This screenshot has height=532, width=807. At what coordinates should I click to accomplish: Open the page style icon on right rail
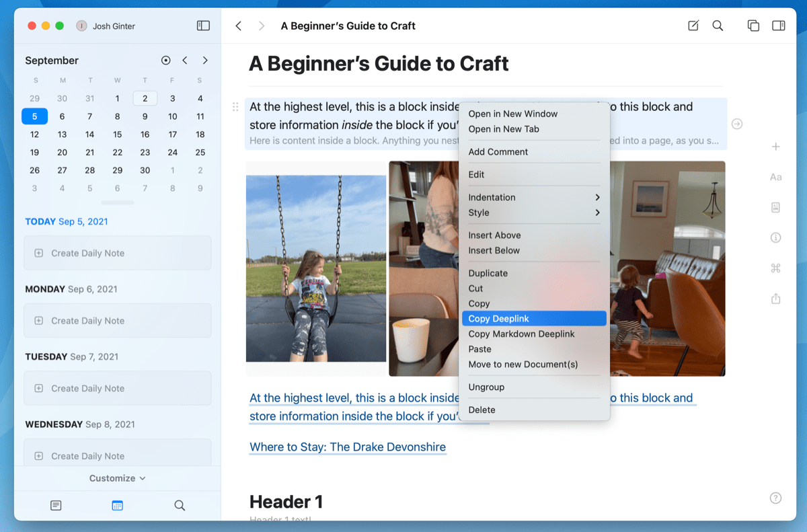click(x=775, y=208)
